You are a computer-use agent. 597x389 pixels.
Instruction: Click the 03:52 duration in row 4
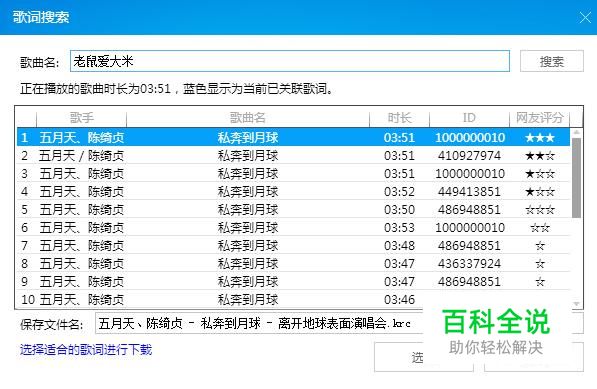(x=399, y=191)
